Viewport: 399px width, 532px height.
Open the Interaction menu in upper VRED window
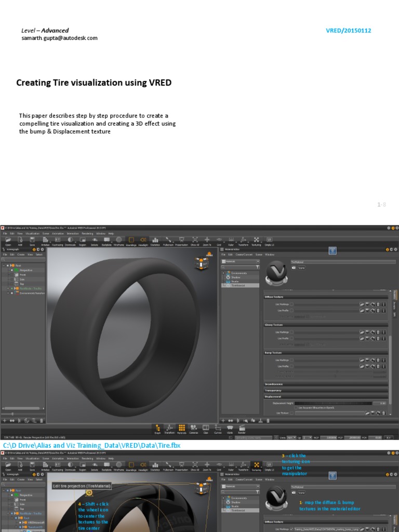73,234
